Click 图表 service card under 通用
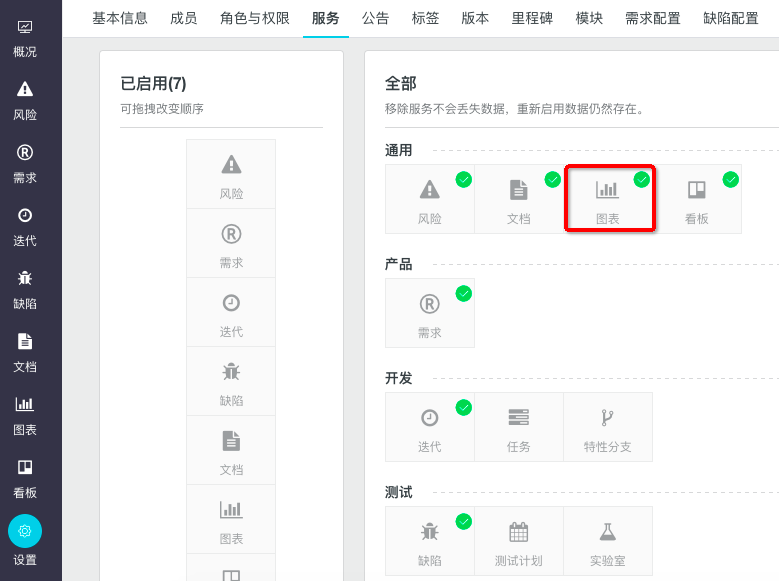The width and height of the screenshot is (779, 581). pyautogui.click(x=608, y=199)
